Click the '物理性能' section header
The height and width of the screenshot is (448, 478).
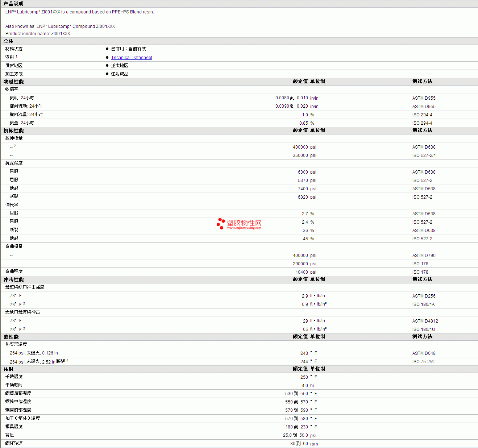tap(13, 82)
